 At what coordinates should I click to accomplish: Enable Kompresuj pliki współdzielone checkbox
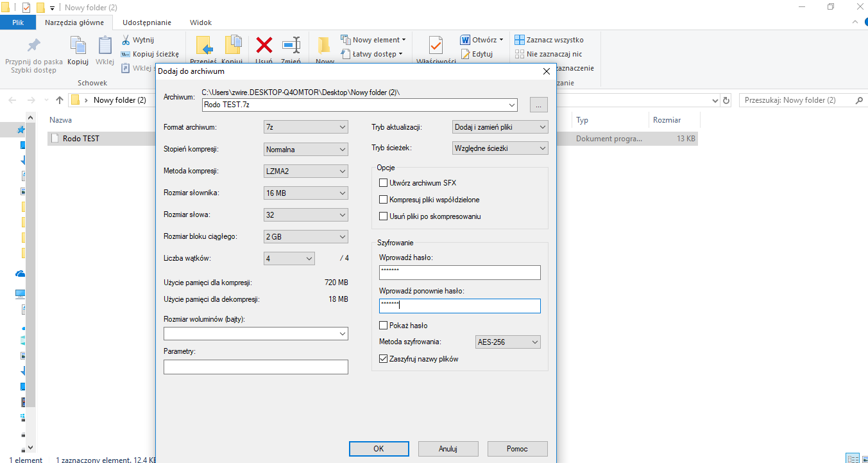pos(384,200)
